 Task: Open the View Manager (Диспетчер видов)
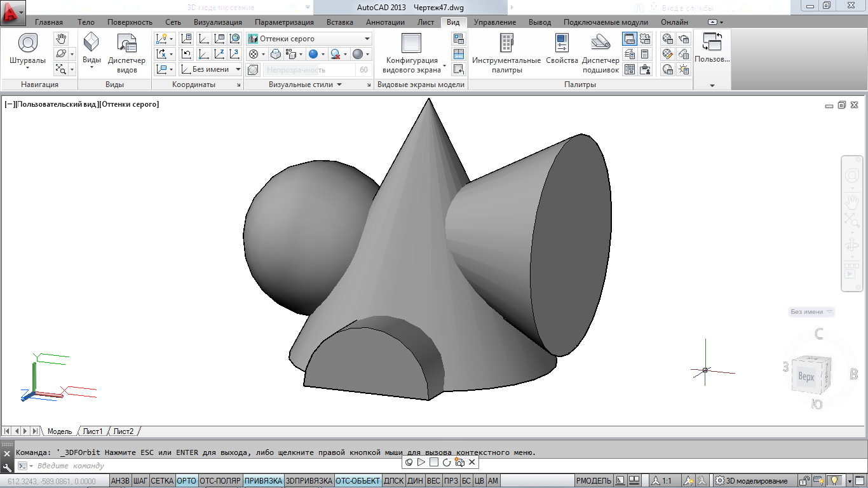(126, 44)
